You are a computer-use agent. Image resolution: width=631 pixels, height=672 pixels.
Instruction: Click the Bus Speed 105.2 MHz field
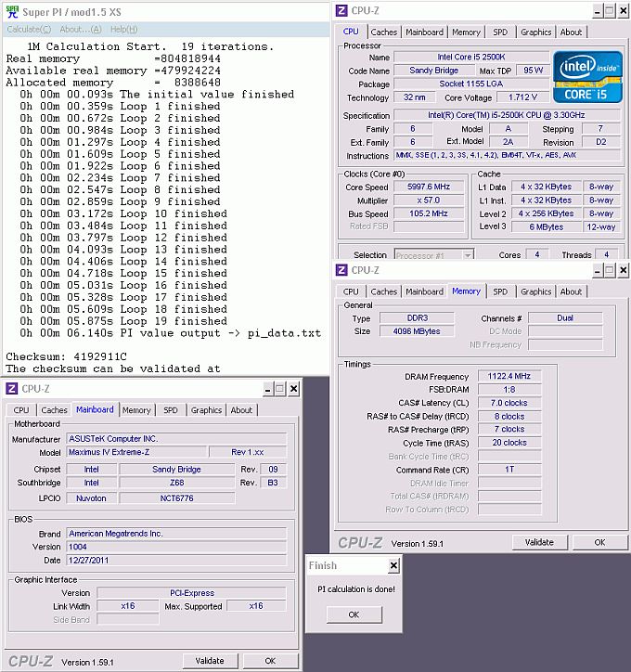[429, 213]
